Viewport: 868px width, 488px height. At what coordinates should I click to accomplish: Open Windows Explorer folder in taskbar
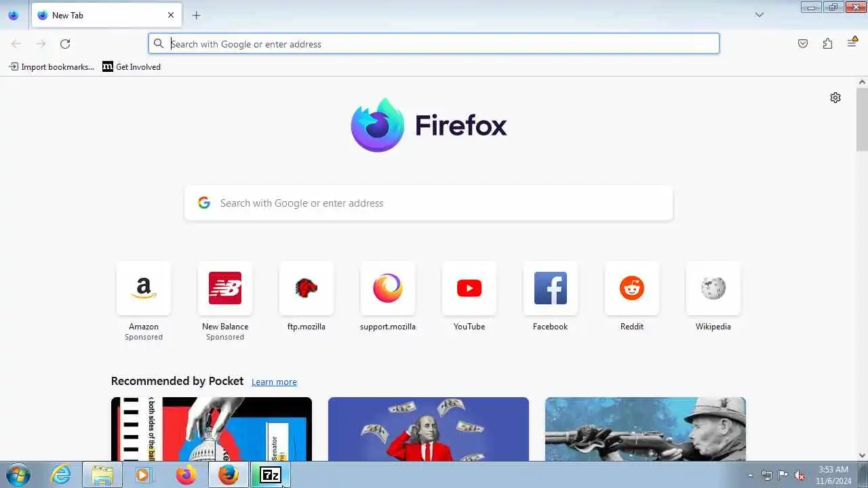102,475
